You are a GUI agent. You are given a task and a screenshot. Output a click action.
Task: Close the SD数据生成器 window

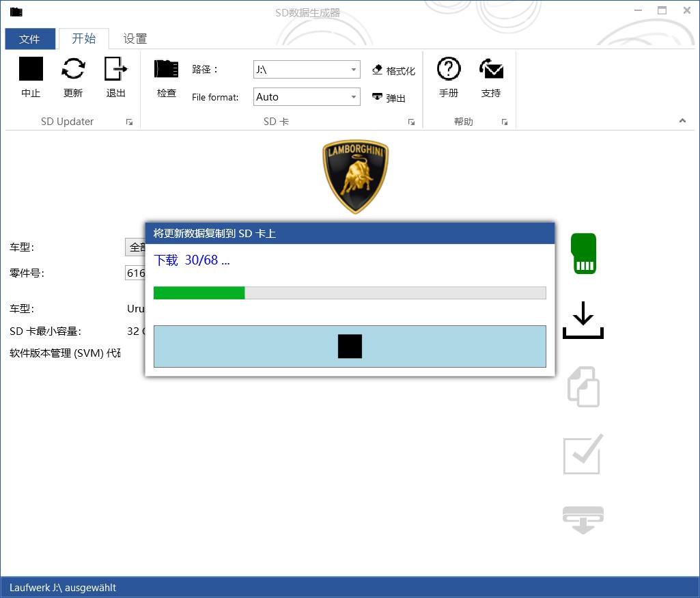coord(686,10)
